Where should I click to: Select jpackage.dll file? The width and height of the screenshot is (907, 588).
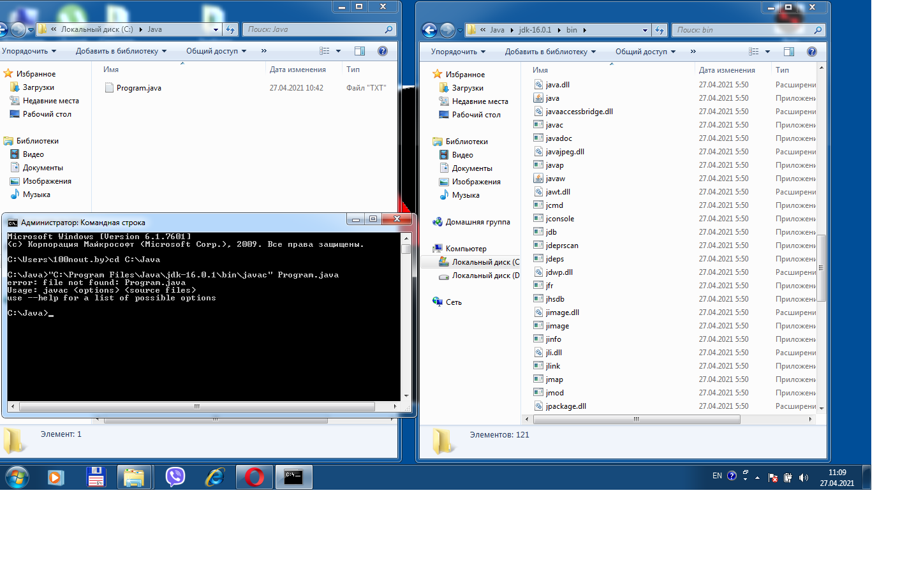(566, 406)
